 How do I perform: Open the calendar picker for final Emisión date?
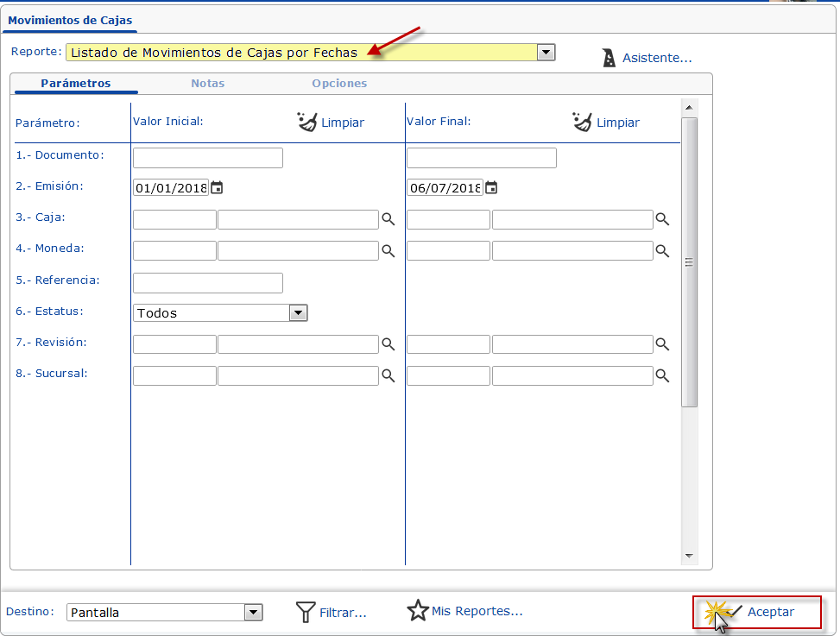tap(491, 187)
